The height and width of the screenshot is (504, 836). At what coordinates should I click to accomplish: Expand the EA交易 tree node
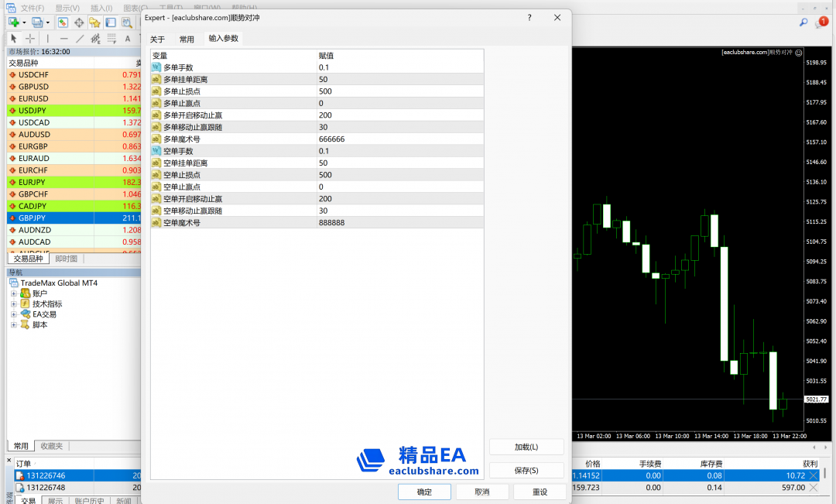pos(13,314)
